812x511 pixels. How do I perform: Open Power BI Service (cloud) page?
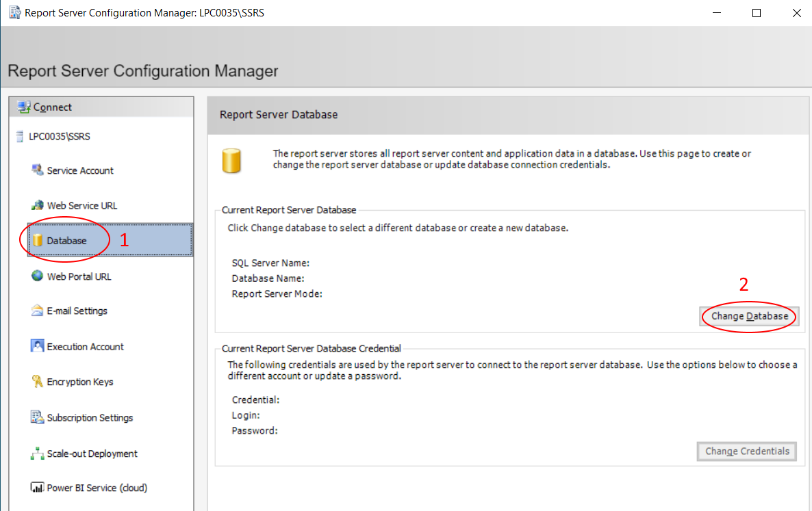[x=97, y=488]
